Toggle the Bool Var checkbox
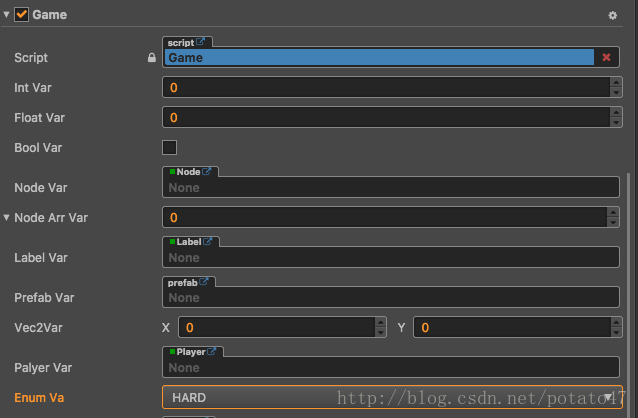The image size is (638, 418). pos(170,148)
